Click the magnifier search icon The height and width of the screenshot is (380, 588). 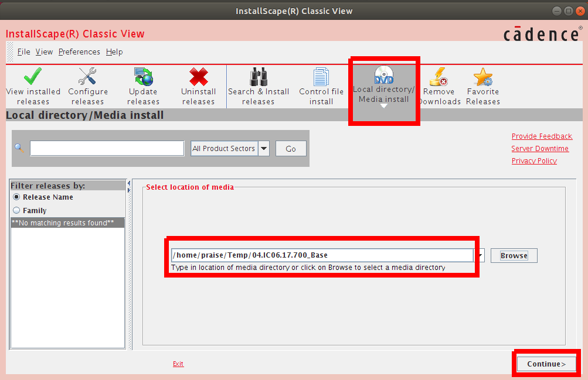click(19, 148)
